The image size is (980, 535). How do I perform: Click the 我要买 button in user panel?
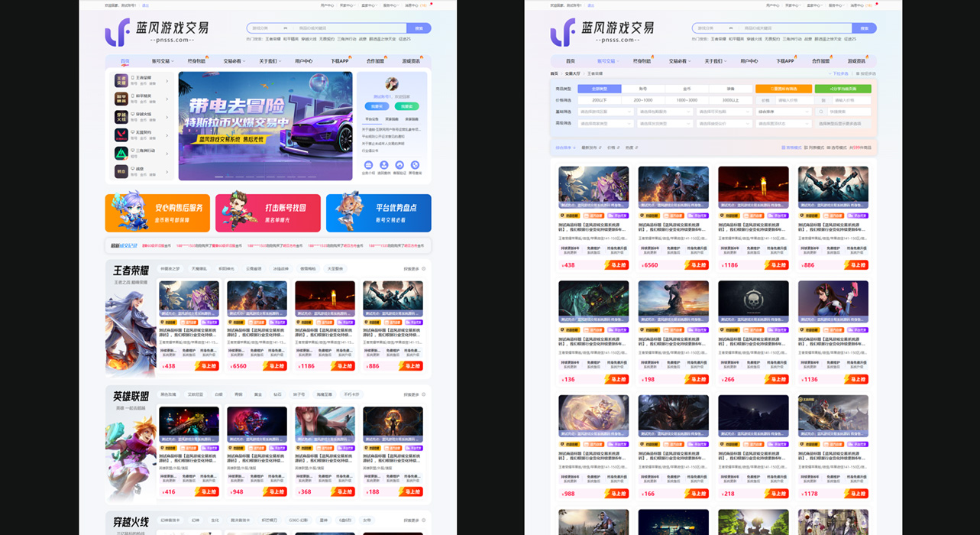click(377, 106)
